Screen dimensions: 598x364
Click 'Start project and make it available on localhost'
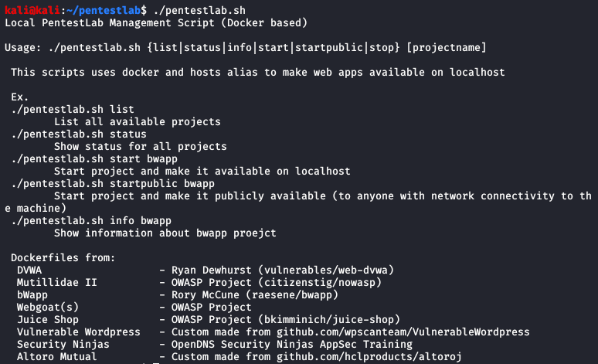(x=202, y=172)
